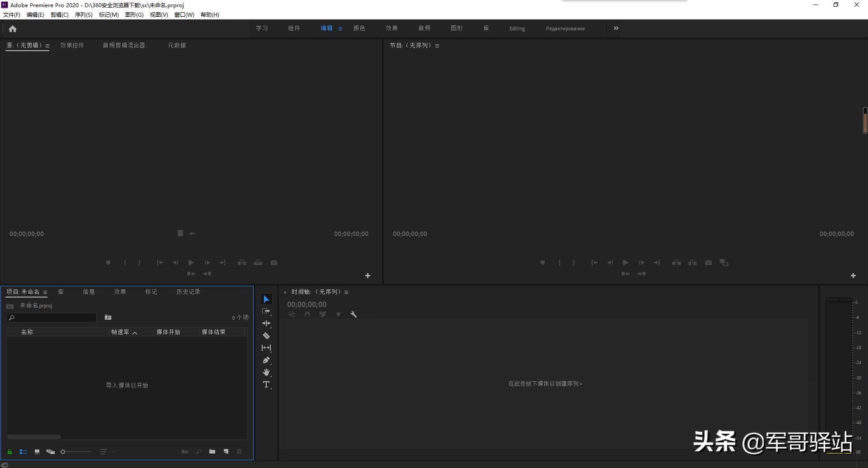Select the Hand tool
868x468 pixels.
point(266,372)
